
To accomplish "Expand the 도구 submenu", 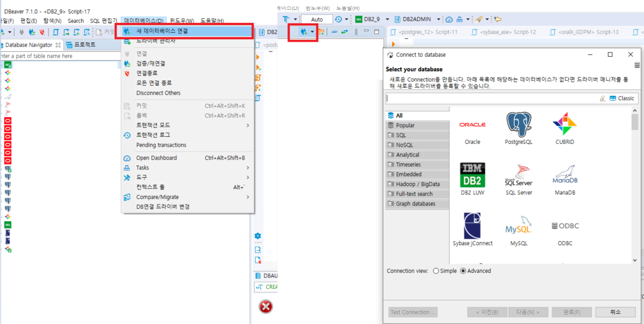I will pos(187,177).
